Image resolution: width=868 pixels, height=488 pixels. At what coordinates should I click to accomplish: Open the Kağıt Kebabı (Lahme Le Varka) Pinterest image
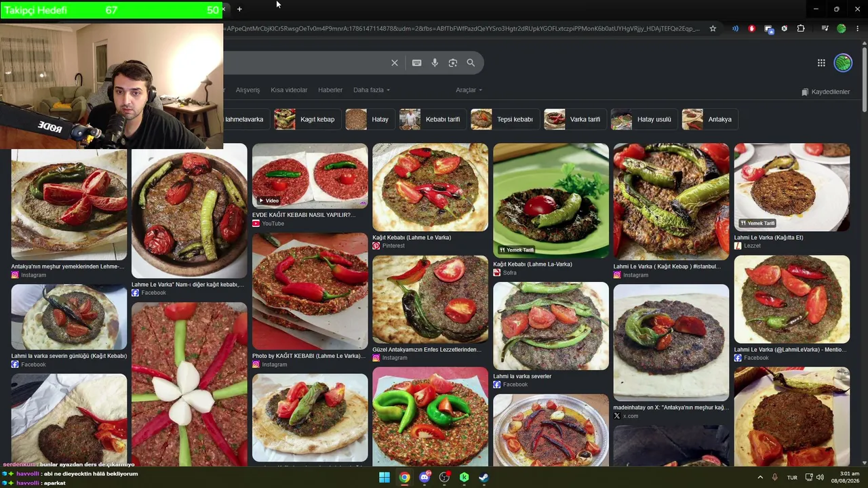click(x=430, y=187)
